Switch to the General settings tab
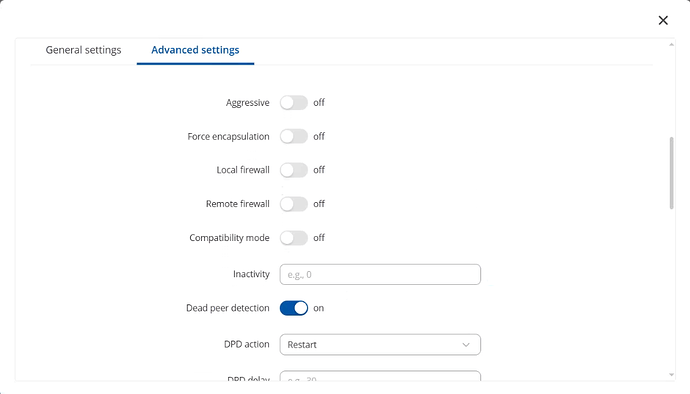690x394 pixels. [83, 50]
